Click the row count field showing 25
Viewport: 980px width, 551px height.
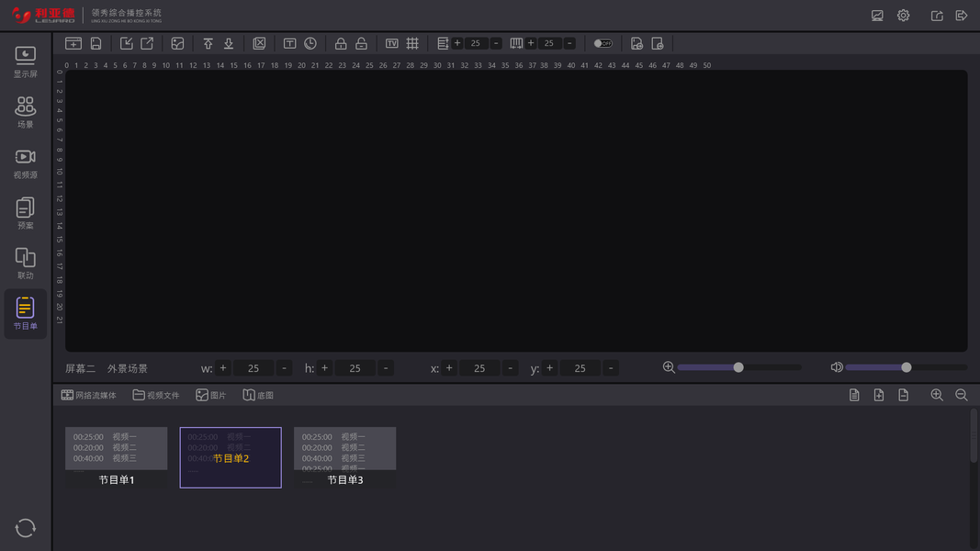[476, 43]
